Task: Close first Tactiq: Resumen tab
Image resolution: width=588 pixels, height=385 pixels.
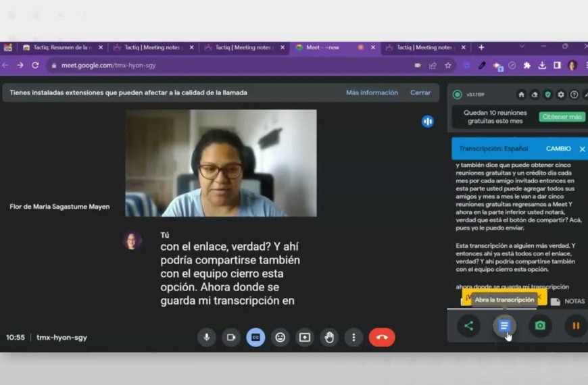Action: [101, 47]
